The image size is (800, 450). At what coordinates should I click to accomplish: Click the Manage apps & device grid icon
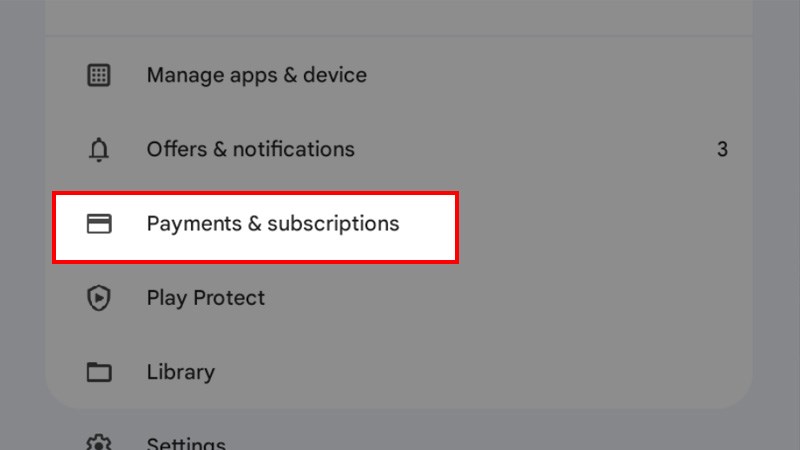[x=98, y=75]
